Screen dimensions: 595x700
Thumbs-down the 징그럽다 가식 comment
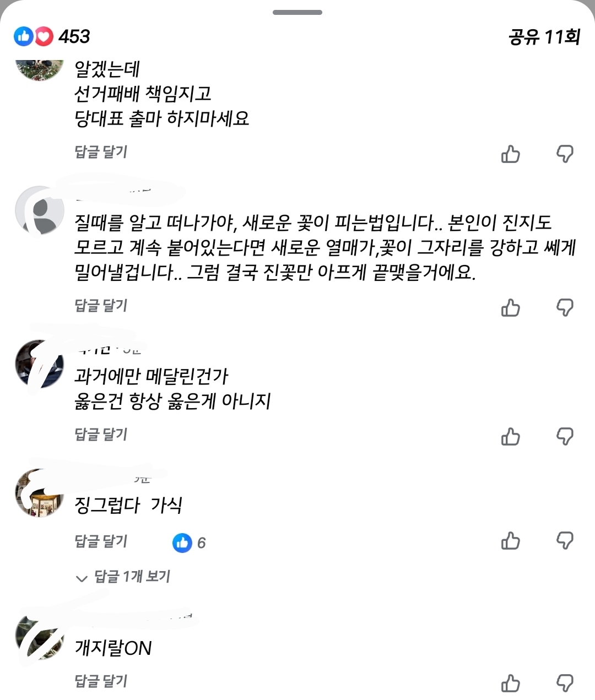coord(565,541)
